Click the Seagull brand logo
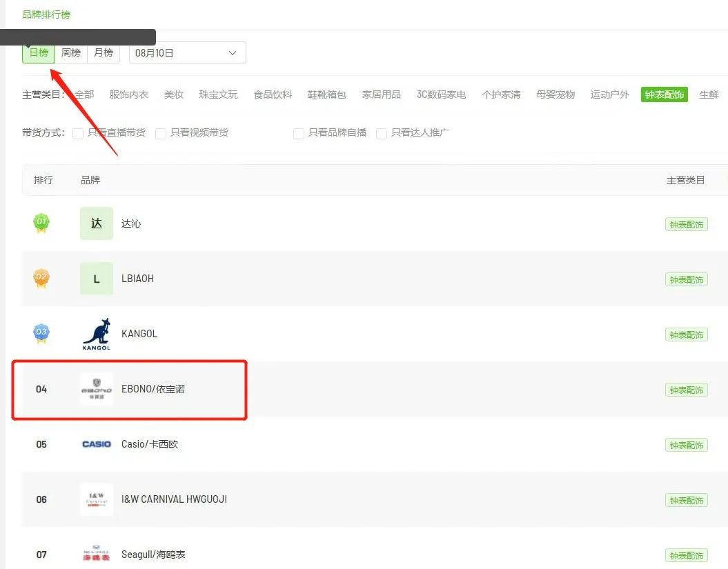Image resolution: width=728 pixels, height=569 pixels. pyautogui.click(x=97, y=554)
